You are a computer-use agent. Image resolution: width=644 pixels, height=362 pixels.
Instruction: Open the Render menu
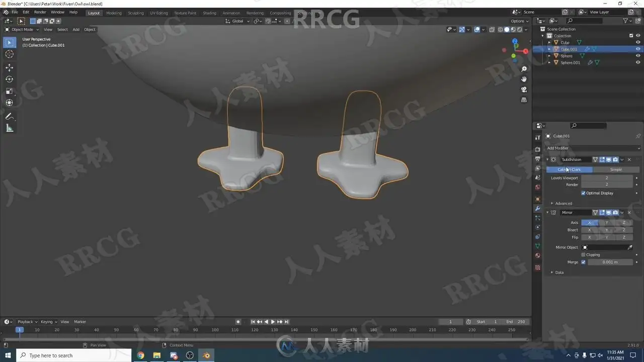coord(40,12)
